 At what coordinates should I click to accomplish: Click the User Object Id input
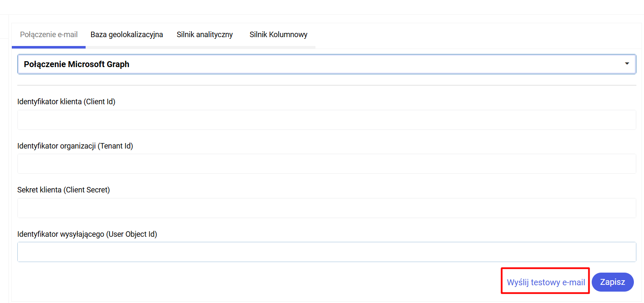(x=326, y=252)
